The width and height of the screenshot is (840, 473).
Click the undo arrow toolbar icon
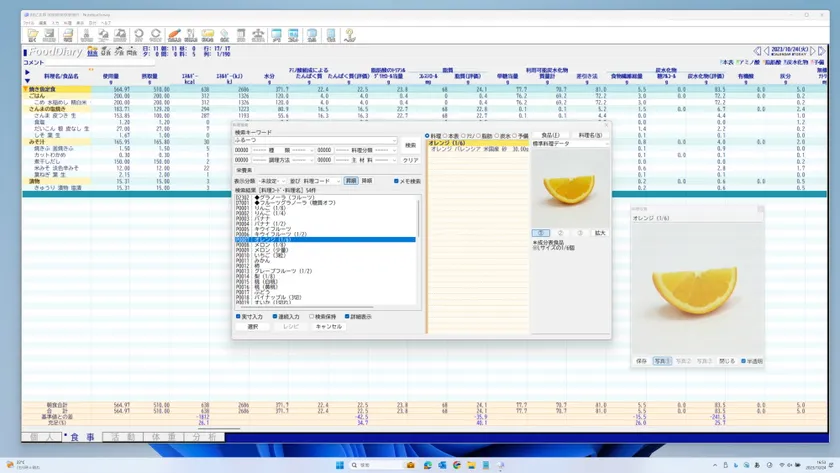(x=139, y=36)
